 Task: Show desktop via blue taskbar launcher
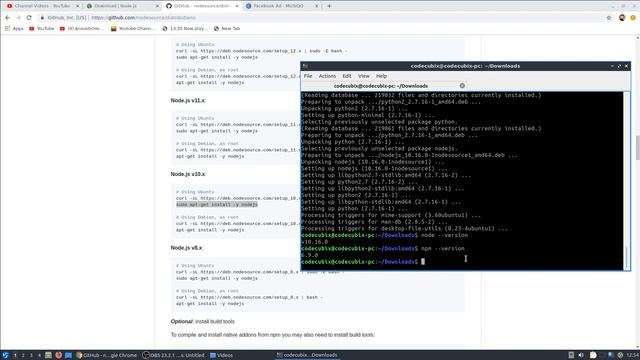tap(68, 355)
